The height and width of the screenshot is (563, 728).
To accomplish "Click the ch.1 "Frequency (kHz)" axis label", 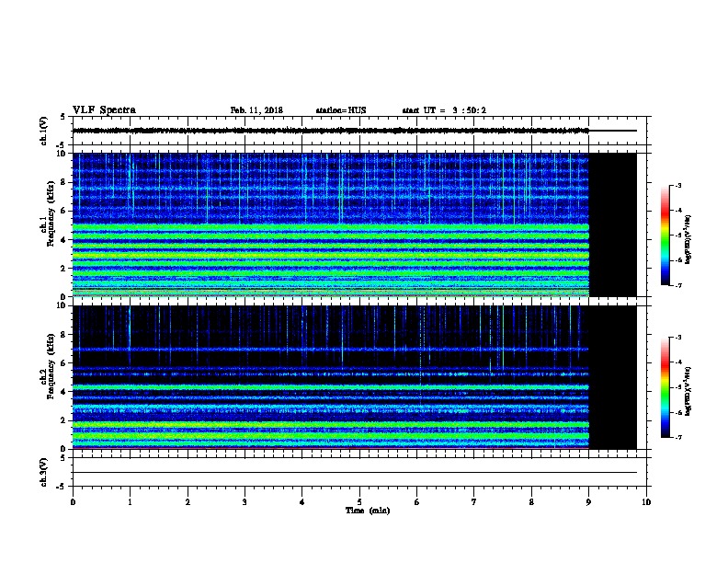I will tap(51, 213).
